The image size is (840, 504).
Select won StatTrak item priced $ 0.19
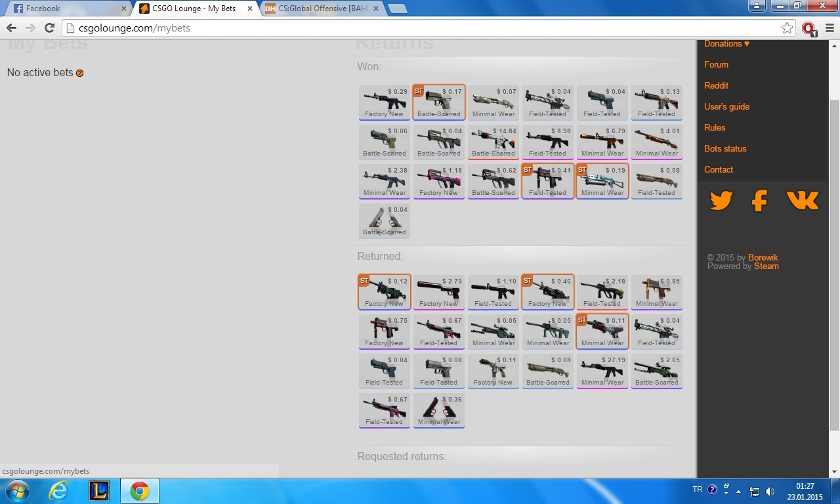pos(602,181)
